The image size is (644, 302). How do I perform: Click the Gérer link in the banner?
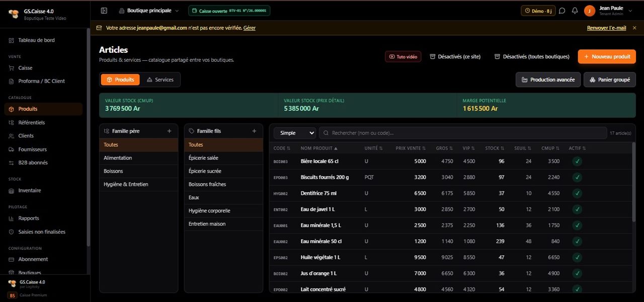250,28
